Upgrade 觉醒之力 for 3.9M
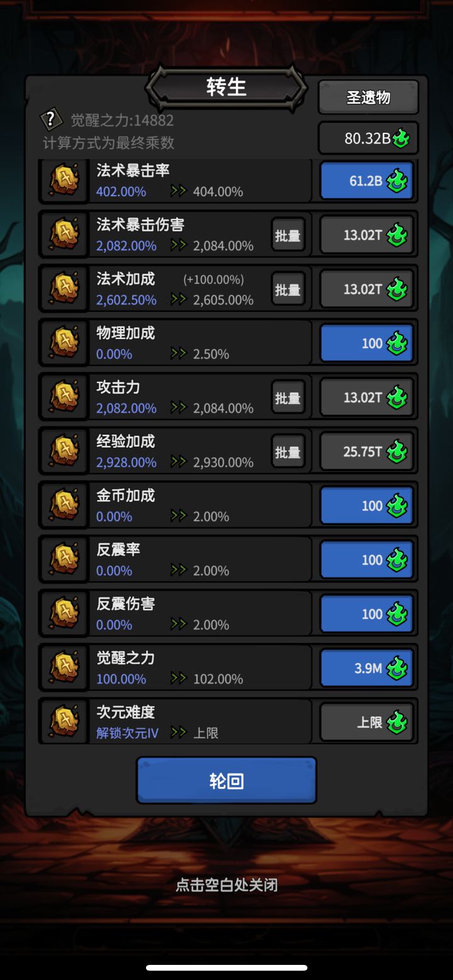 coord(367,668)
